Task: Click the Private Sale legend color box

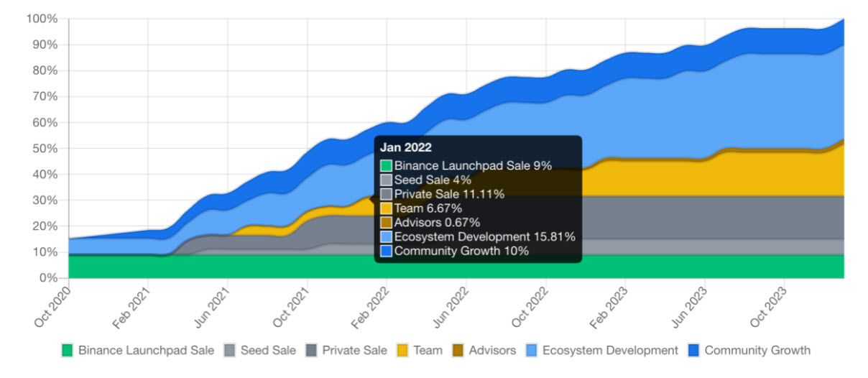Action: pyautogui.click(x=311, y=351)
